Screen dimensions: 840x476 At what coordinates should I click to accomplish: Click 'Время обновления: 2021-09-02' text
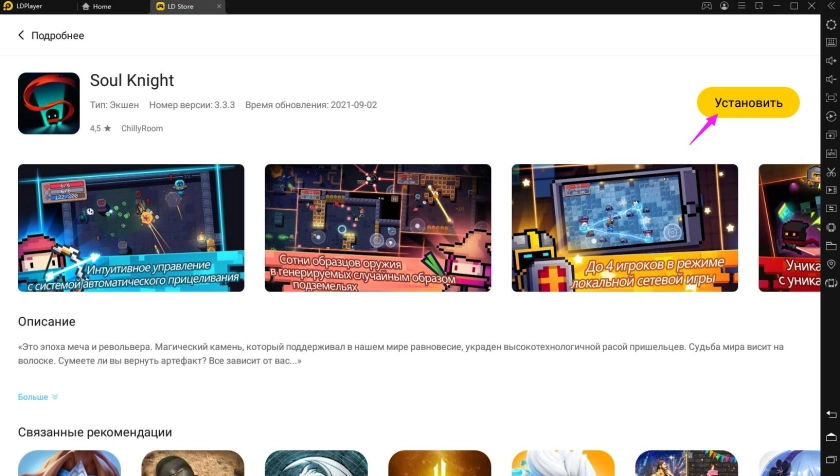tap(311, 105)
